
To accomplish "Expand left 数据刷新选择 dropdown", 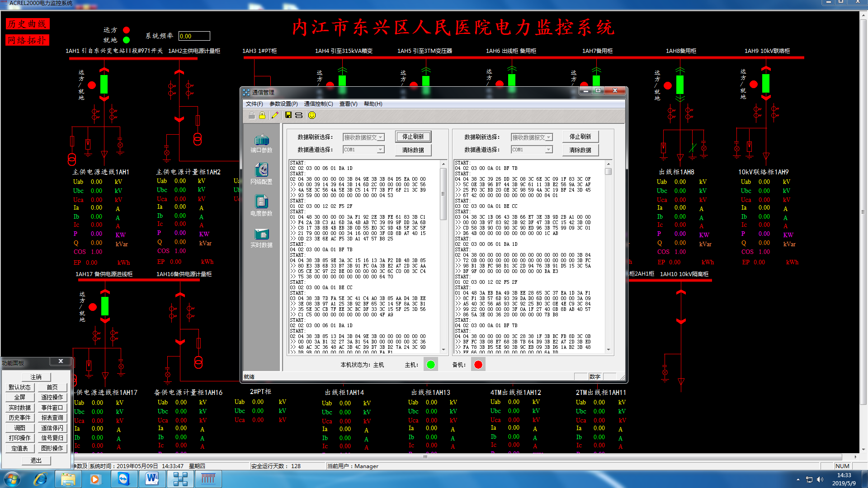I will click(x=381, y=137).
